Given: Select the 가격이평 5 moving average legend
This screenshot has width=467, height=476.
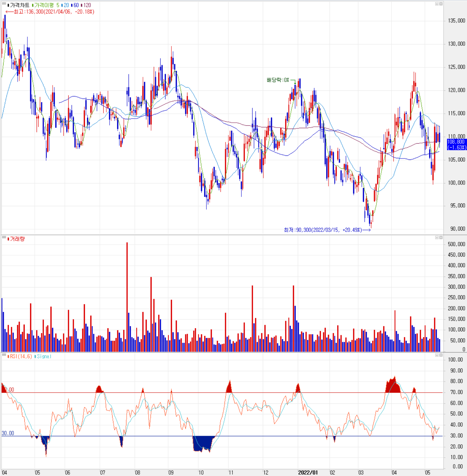Looking at the screenshot, I should pos(47,5).
